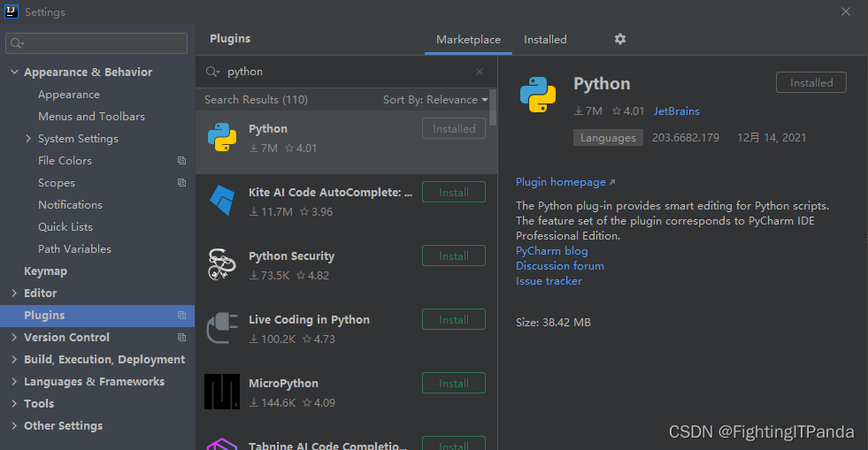Screen dimensions: 868x450
Task: Select the Keymap settings page
Action: click(45, 271)
